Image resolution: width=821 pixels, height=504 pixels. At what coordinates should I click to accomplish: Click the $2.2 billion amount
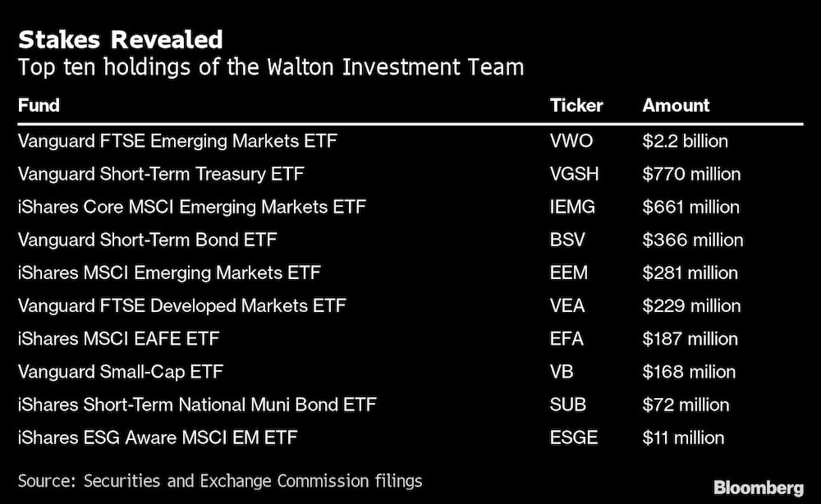click(685, 141)
